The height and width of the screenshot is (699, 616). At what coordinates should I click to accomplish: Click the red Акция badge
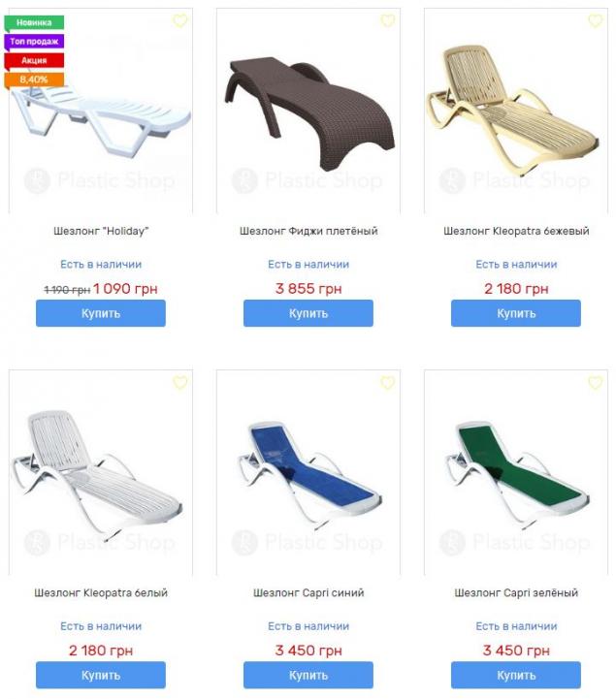[34, 61]
